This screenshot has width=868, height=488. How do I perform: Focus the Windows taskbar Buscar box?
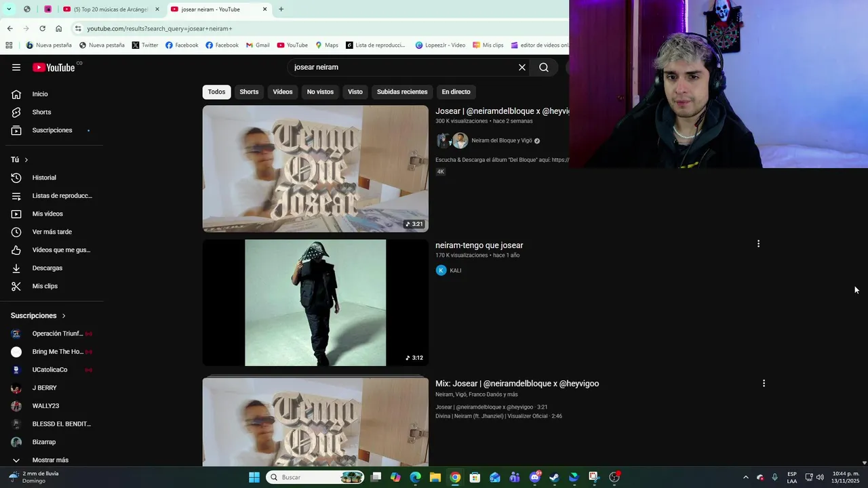pos(315,477)
